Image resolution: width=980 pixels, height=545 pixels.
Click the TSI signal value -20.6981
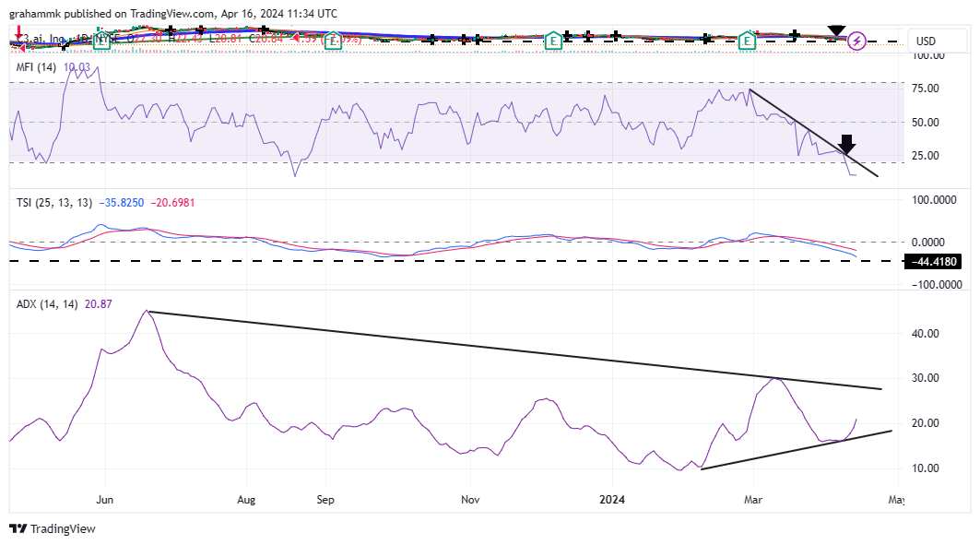[172, 203]
